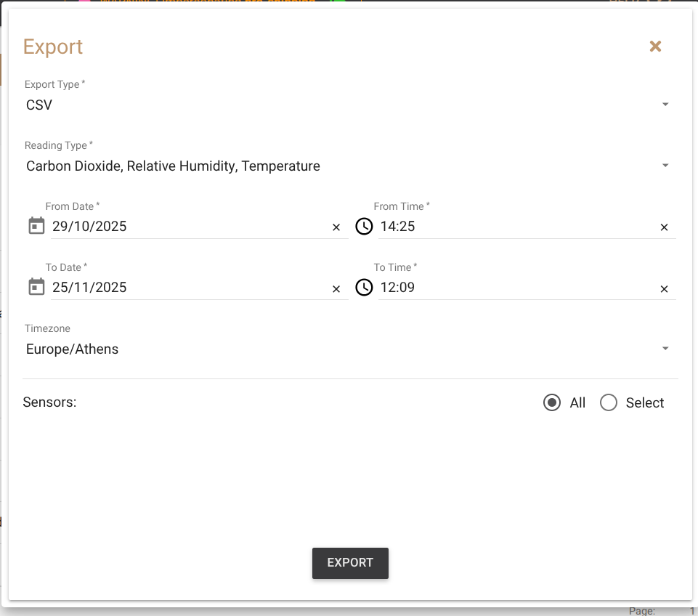This screenshot has height=616, width=698.
Task: Click the To Time clock icon
Action: click(364, 288)
